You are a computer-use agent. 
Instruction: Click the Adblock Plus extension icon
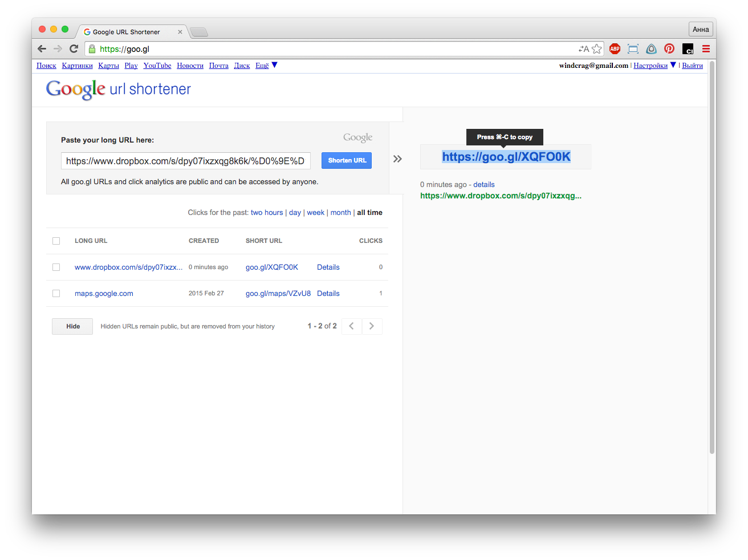click(615, 49)
